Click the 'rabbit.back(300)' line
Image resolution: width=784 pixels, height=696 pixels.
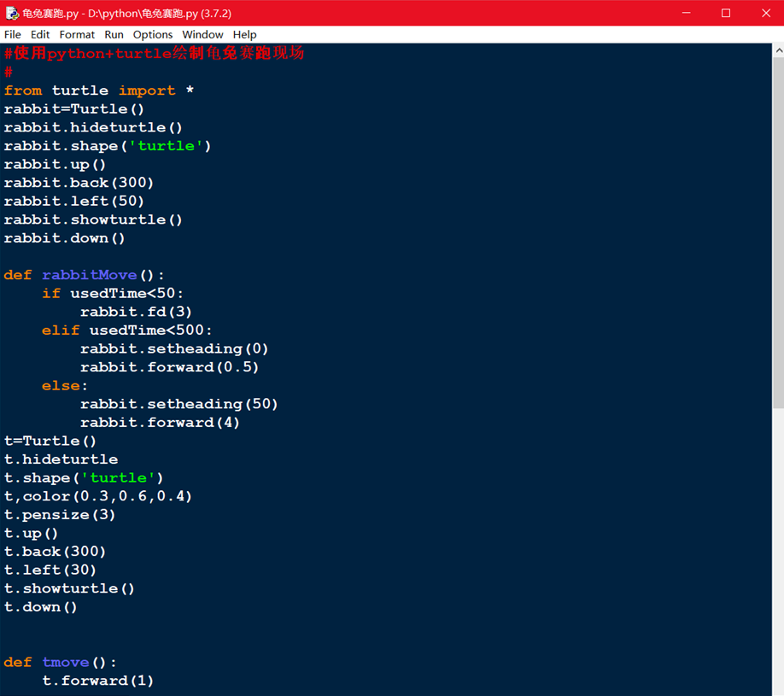click(x=79, y=183)
